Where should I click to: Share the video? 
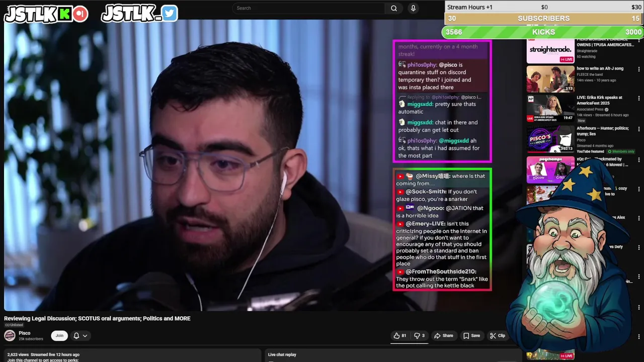(444, 336)
